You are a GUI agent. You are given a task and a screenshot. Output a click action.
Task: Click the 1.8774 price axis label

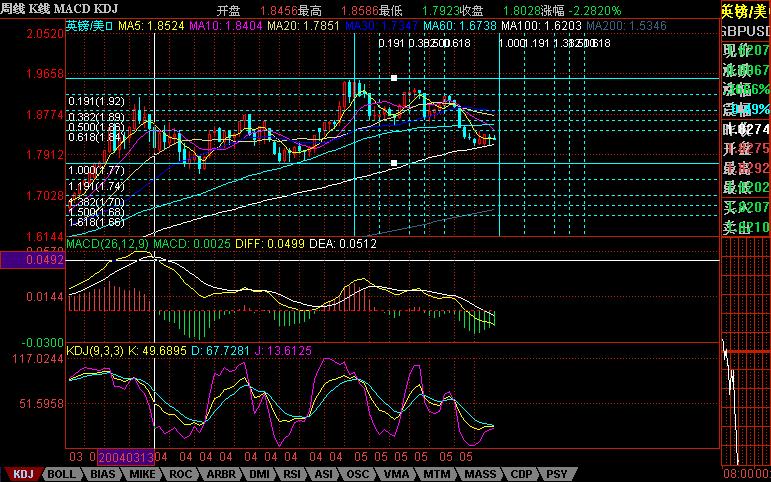point(45,115)
